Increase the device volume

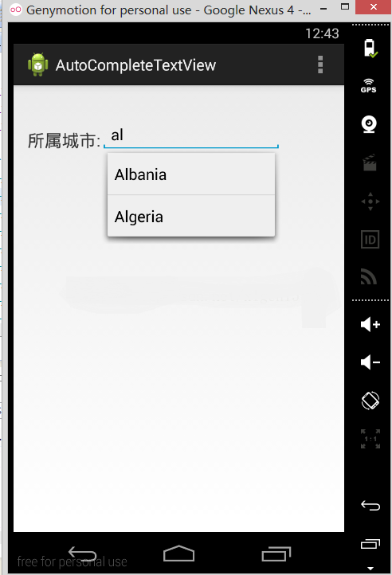[x=370, y=325]
